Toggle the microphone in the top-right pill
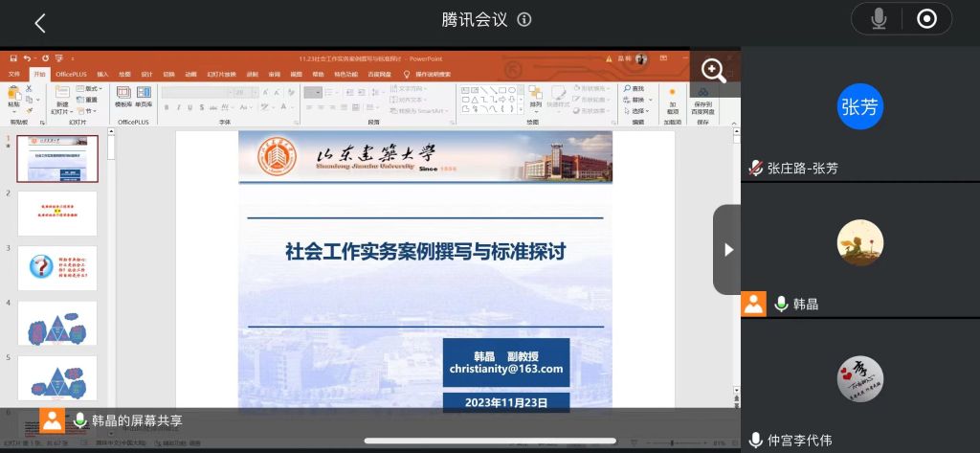The width and height of the screenshot is (980, 453). point(878,18)
